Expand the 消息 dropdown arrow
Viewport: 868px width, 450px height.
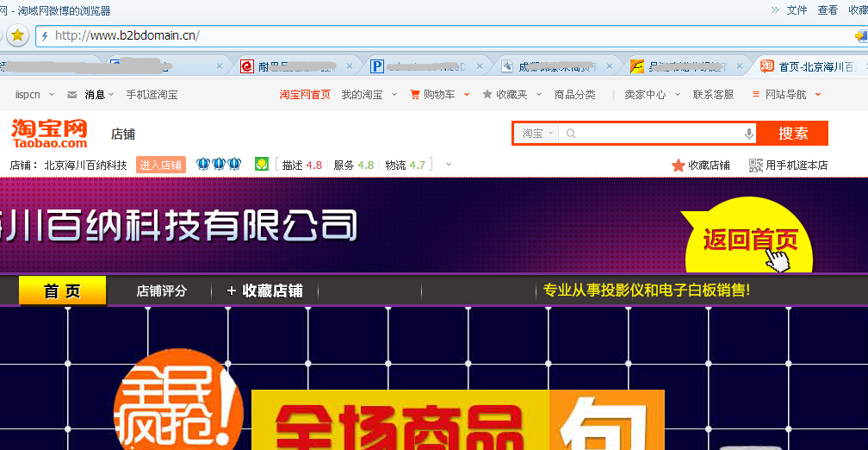[x=111, y=95]
